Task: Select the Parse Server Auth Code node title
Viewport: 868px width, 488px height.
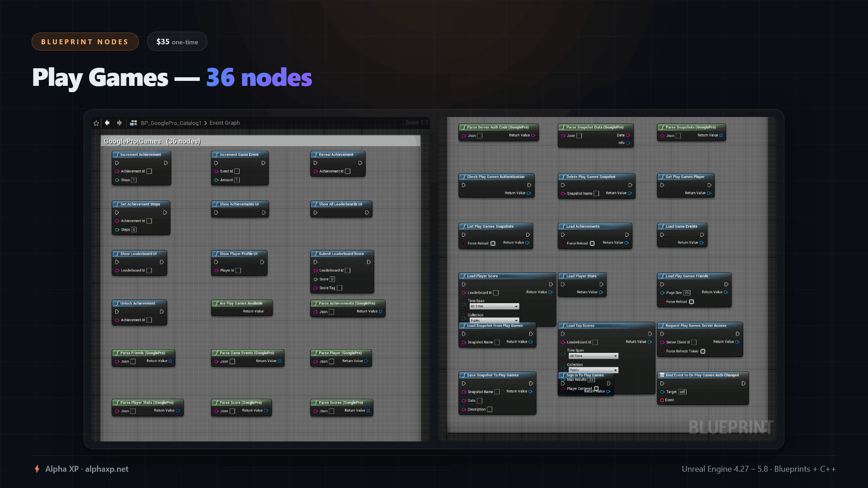Action: point(497,127)
